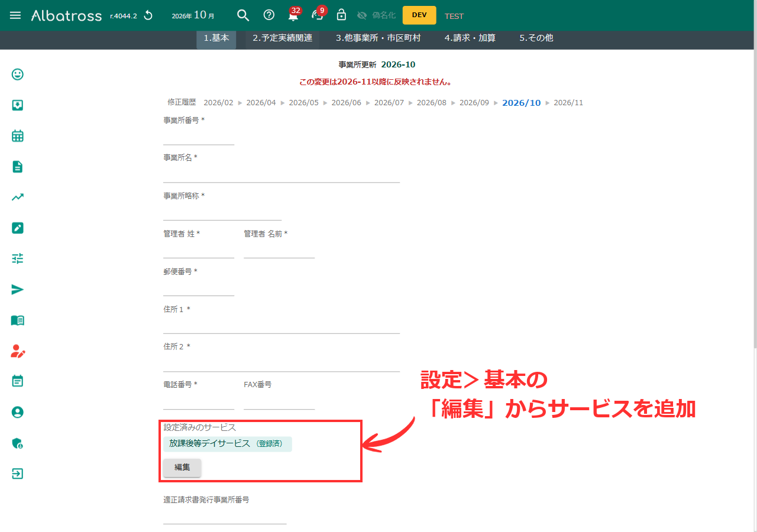Open the 2026年10月 month selector
The image size is (757, 532).
coord(193,15)
